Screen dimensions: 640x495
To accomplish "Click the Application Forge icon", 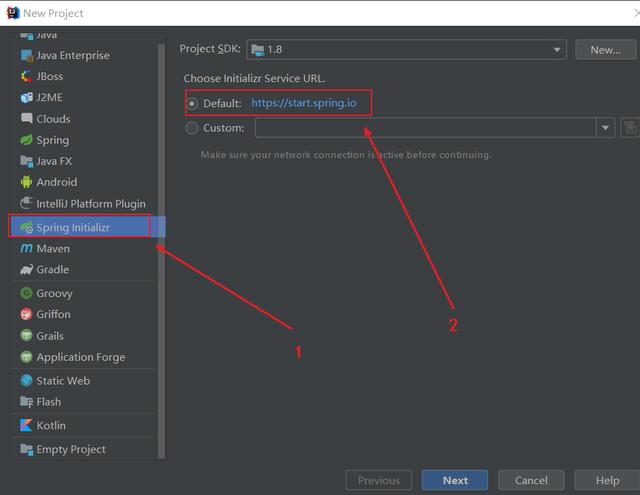I will click(27, 357).
